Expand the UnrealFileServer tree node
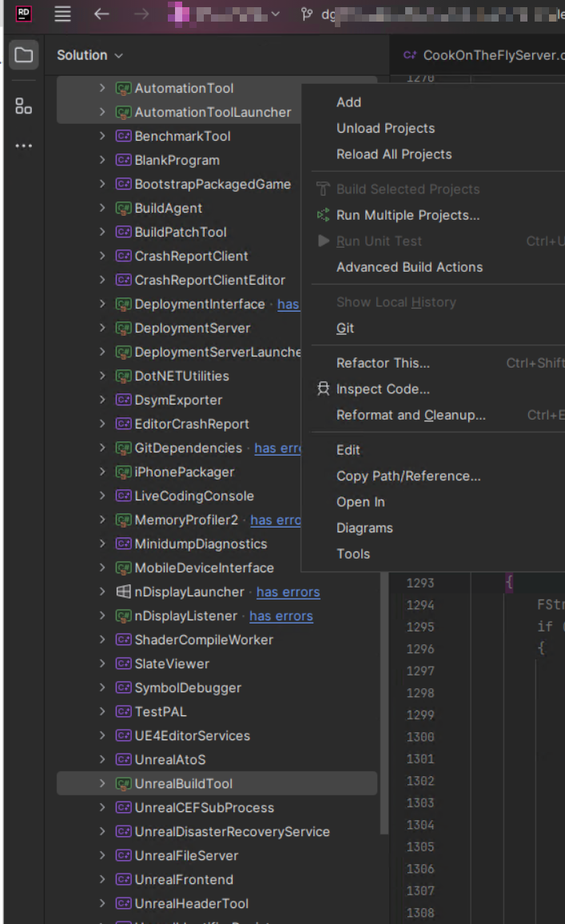The height and width of the screenshot is (924, 565). (x=102, y=855)
